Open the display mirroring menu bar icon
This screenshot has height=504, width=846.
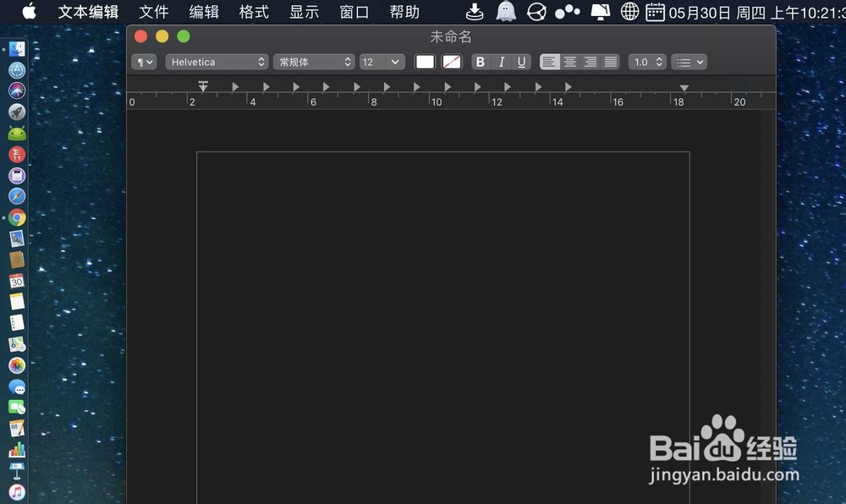[600, 11]
